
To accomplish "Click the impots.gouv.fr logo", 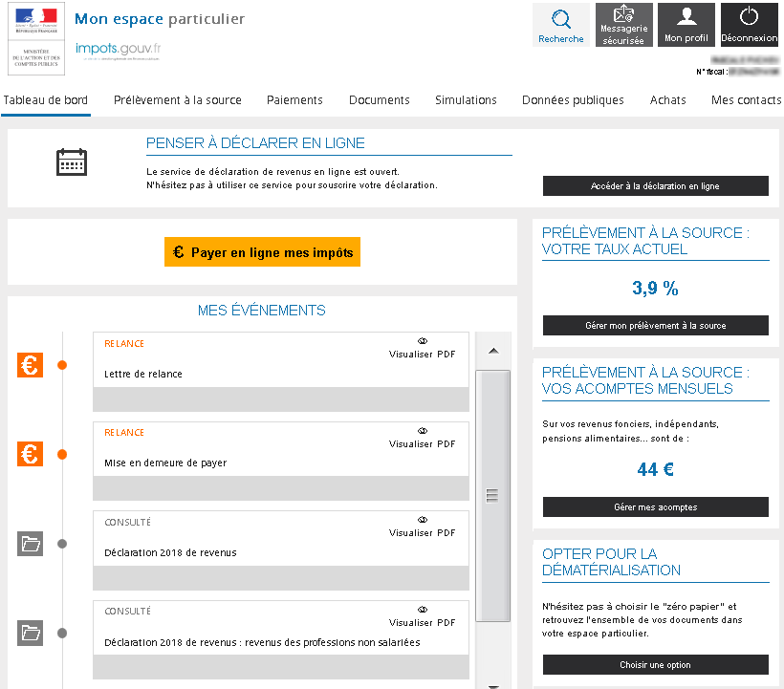I will tap(118, 49).
